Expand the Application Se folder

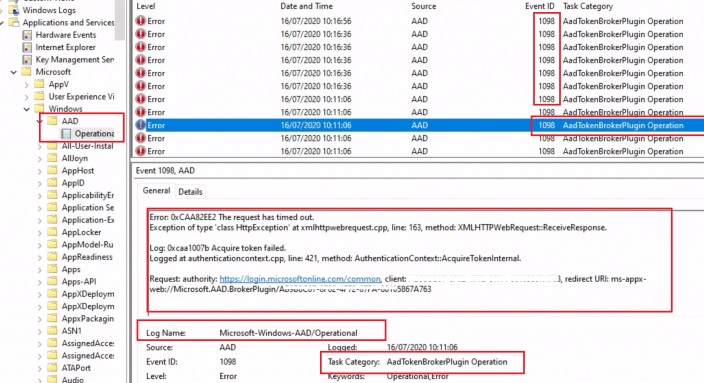coord(40,207)
